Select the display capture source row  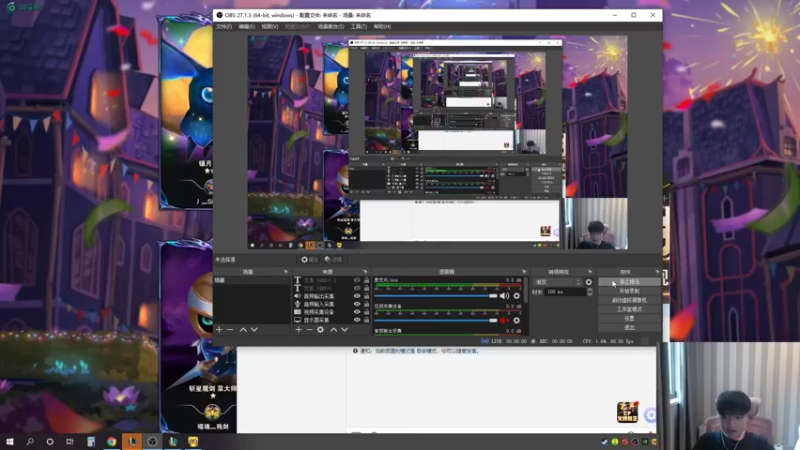[332, 320]
